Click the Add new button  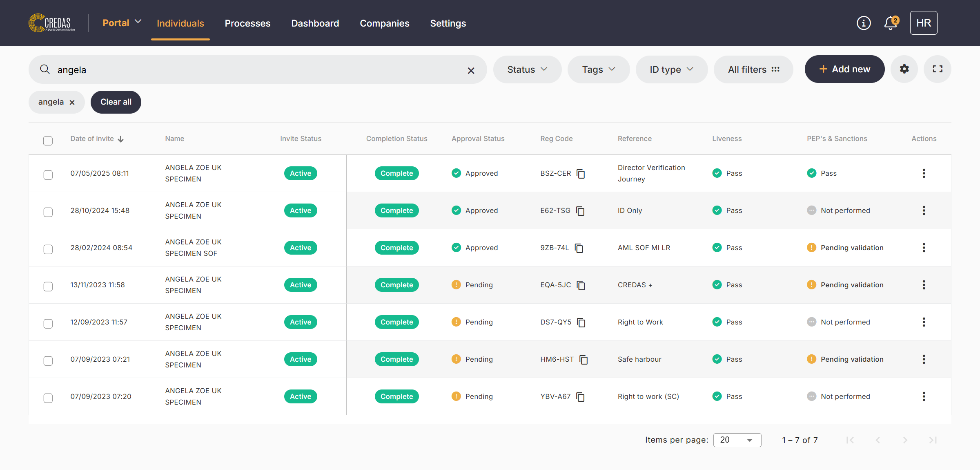pos(844,69)
